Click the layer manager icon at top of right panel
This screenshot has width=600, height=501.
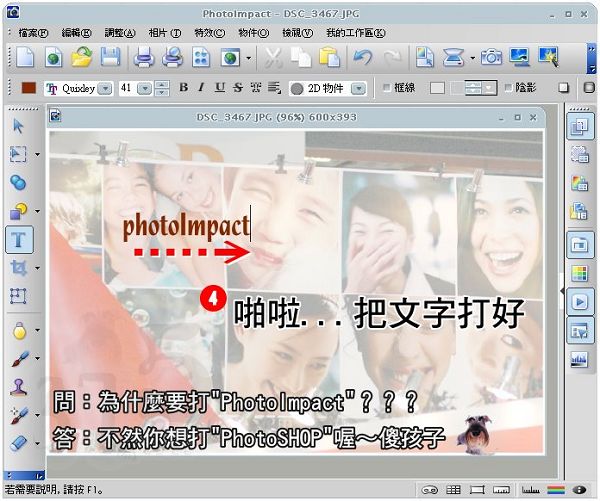pos(580,127)
